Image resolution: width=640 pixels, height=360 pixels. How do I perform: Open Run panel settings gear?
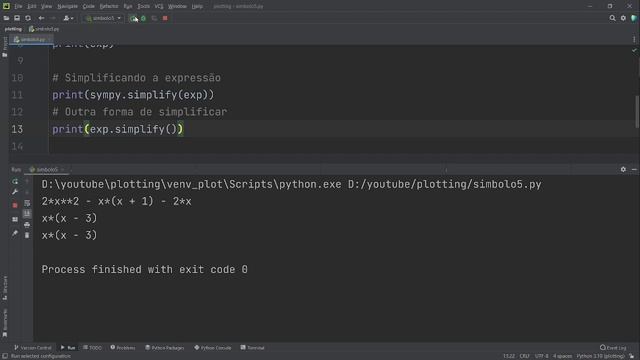click(623, 169)
